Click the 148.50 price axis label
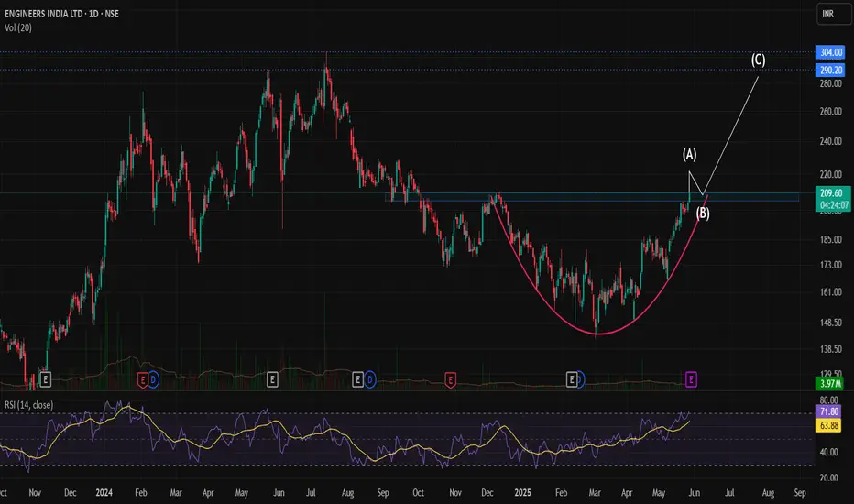The width and height of the screenshot is (854, 504). pyautogui.click(x=830, y=323)
